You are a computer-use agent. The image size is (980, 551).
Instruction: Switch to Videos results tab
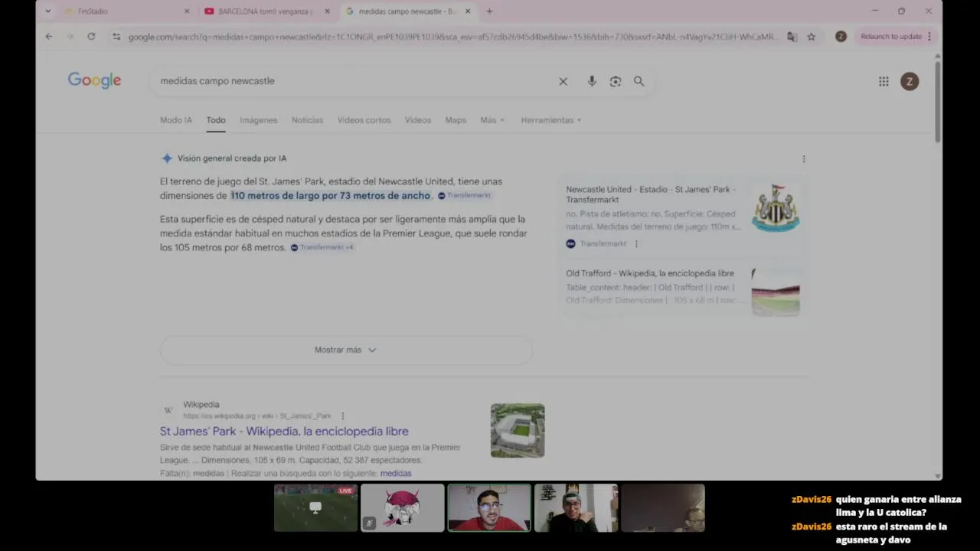(418, 120)
